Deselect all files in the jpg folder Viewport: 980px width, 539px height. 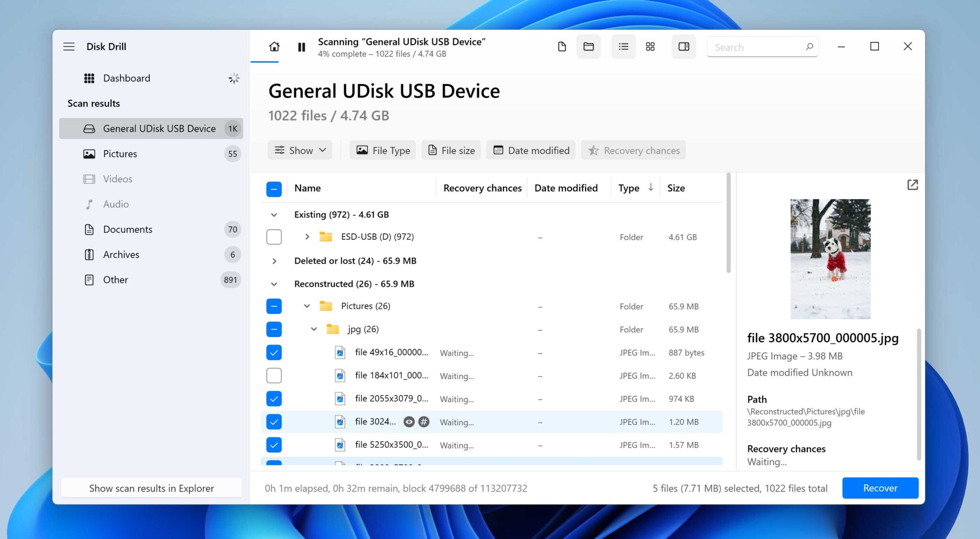274,329
